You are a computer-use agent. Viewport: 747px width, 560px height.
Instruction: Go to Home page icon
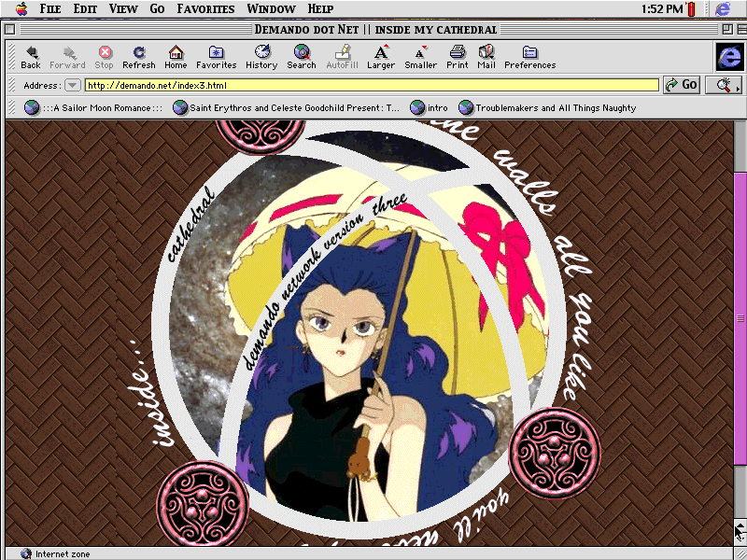coord(176,53)
